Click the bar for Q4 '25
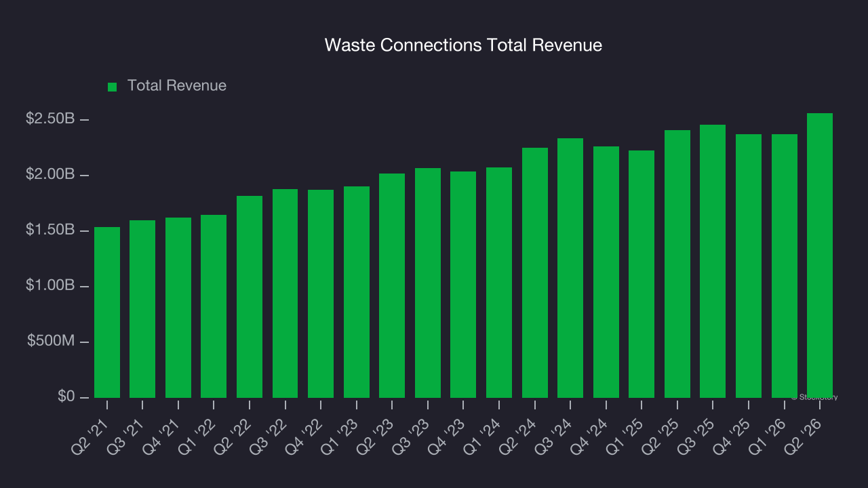Viewport: 868px width, 488px height. 749,266
